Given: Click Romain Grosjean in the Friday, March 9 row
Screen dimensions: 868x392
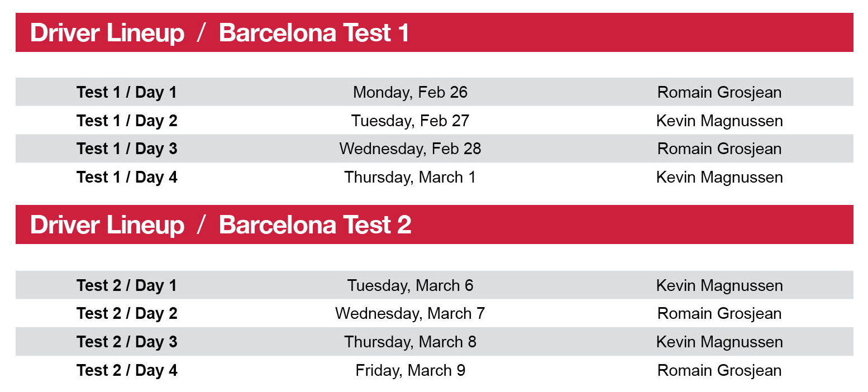Looking at the screenshot, I should 719,370.
